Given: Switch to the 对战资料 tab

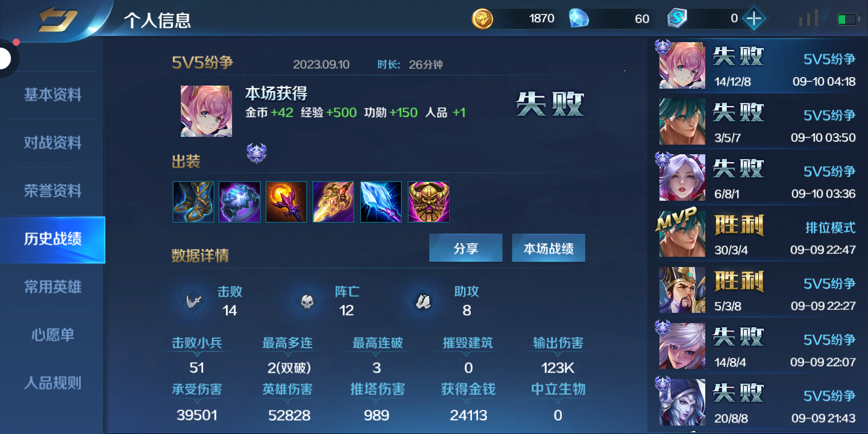Looking at the screenshot, I should [x=52, y=143].
